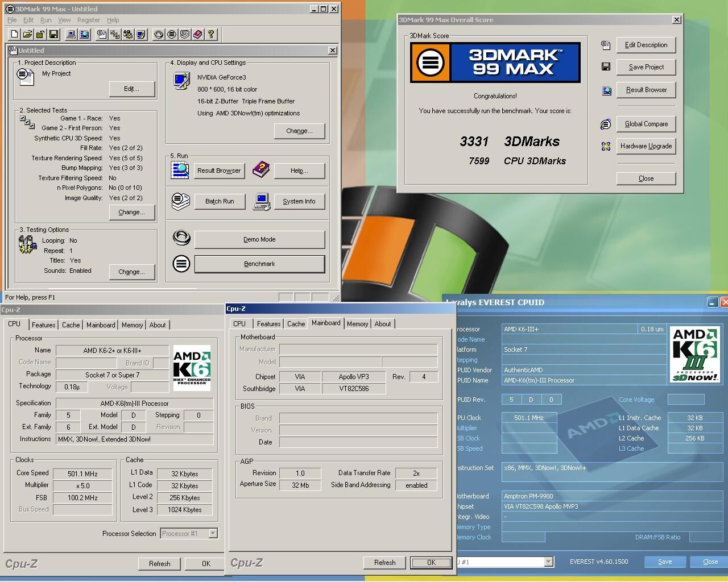Click the Close project toolbar icon
The height and width of the screenshot is (582, 728).
(40, 35)
